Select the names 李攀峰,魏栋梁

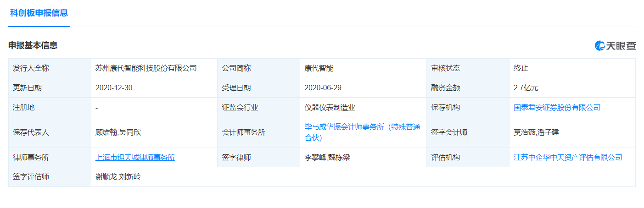point(327,157)
